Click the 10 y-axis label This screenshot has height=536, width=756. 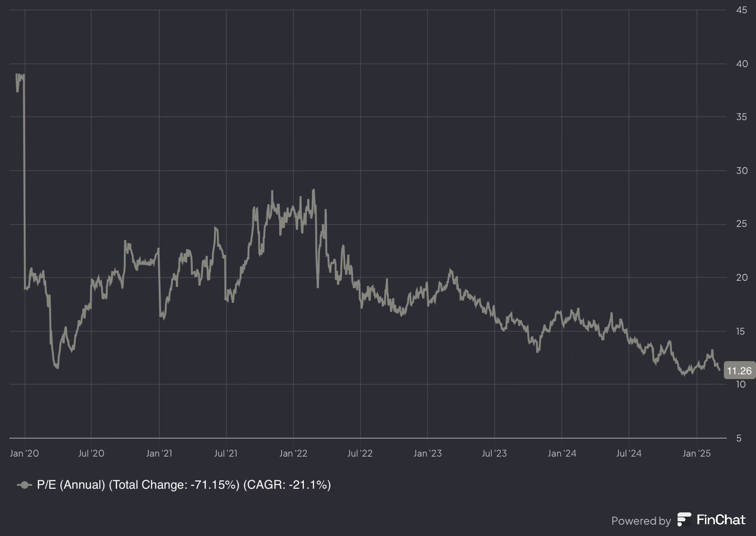(x=741, y=385)
